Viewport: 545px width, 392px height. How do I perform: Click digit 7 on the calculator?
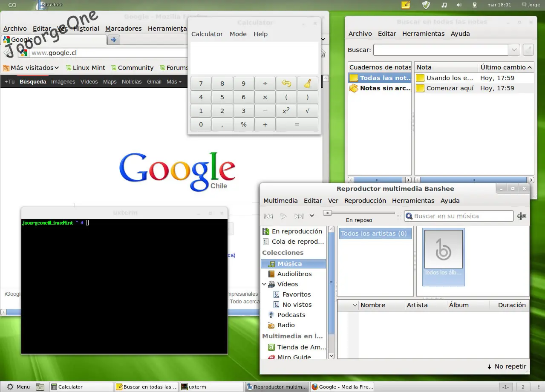201,84
